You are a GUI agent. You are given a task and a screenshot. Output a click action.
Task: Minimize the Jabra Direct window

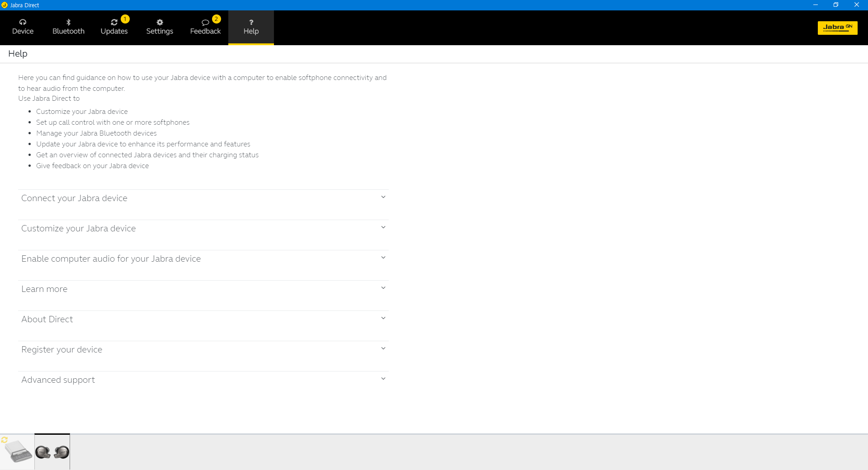coord(816,5)
